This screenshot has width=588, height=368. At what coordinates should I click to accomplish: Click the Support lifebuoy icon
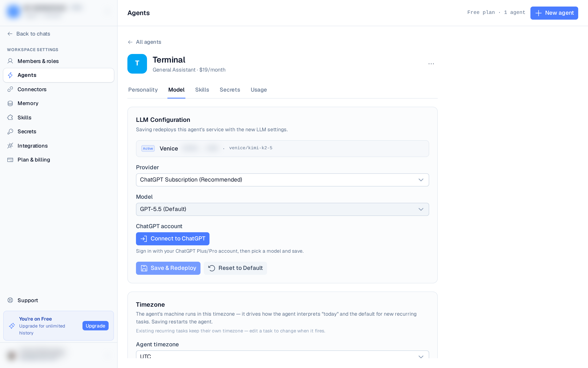tap(10, 300)
